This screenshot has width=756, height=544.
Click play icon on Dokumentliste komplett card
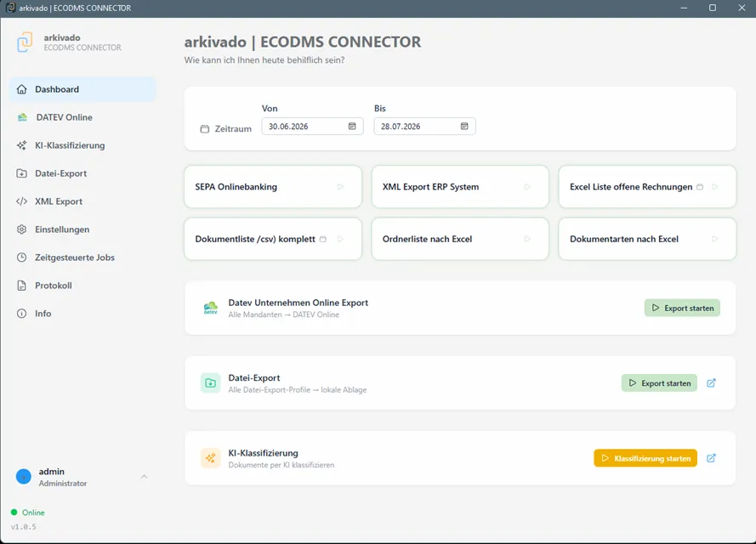[x=340, y=239]
